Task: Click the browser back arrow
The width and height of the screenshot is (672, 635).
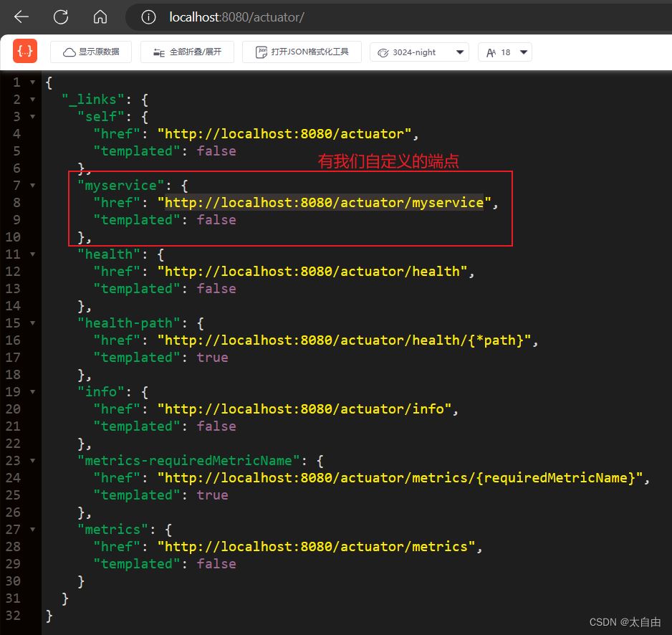Action: [21, 16]
